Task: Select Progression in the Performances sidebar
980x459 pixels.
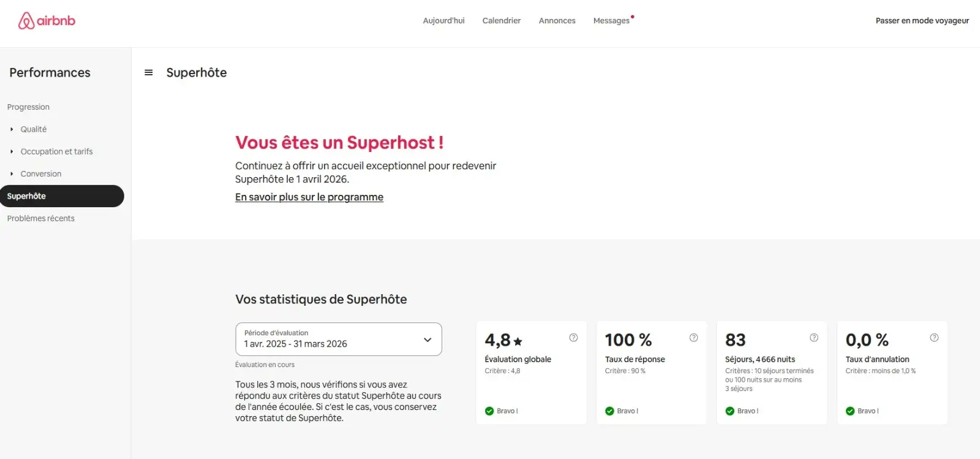Action: pos(28,107)
